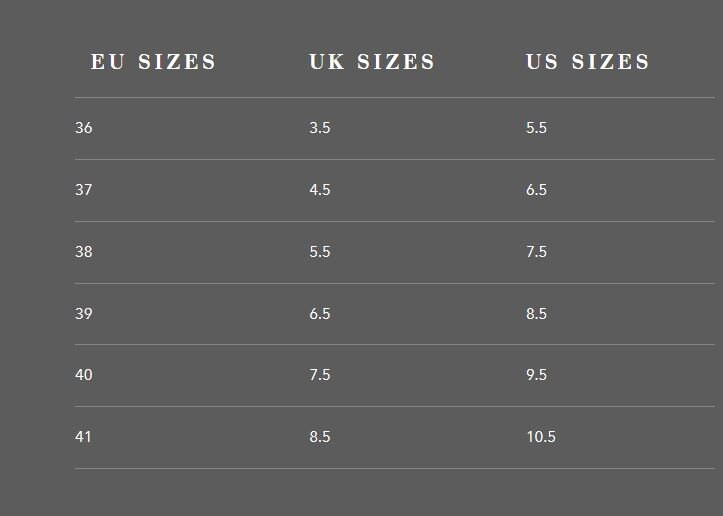The image size is (723, 516).
Task: Click US size 10.5 value
Action: pos(541,437)
